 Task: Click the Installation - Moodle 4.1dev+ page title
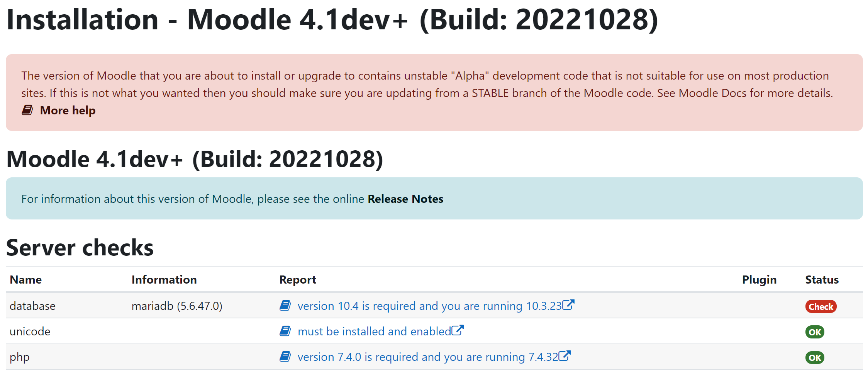332,20
